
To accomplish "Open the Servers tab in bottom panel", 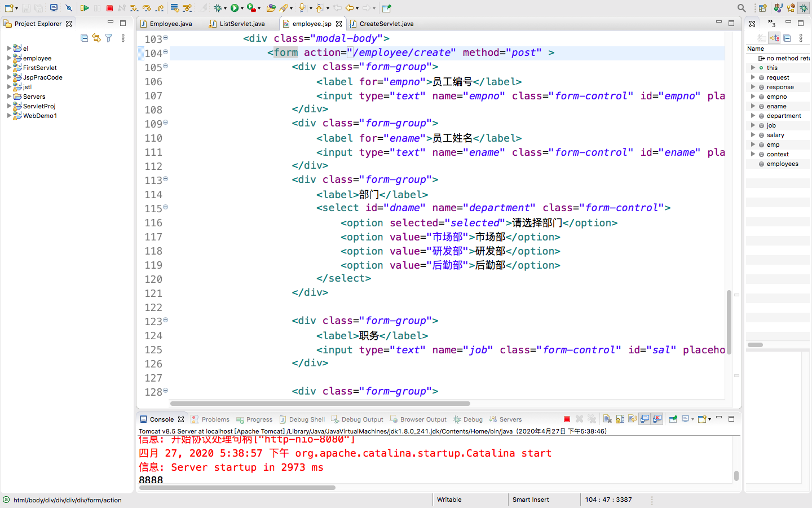I will tap(506, 419).
